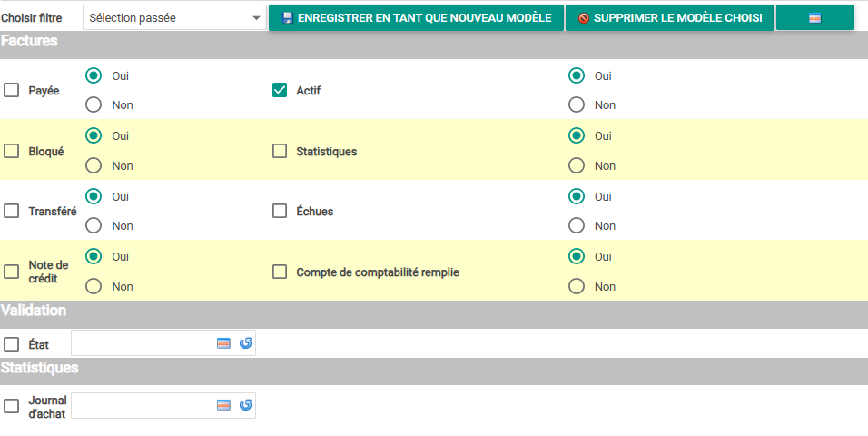The height and width of the screenshot is (436, 868).
Task: Click inside the État input field
Action: click(x=143, y=343)
